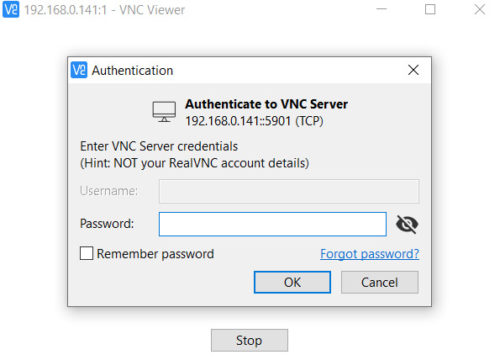Viewport: 500px width, 360px height.
Task: Minimize the VNC Viewer window
Action: pyautogui.click(x=381, y=9)
